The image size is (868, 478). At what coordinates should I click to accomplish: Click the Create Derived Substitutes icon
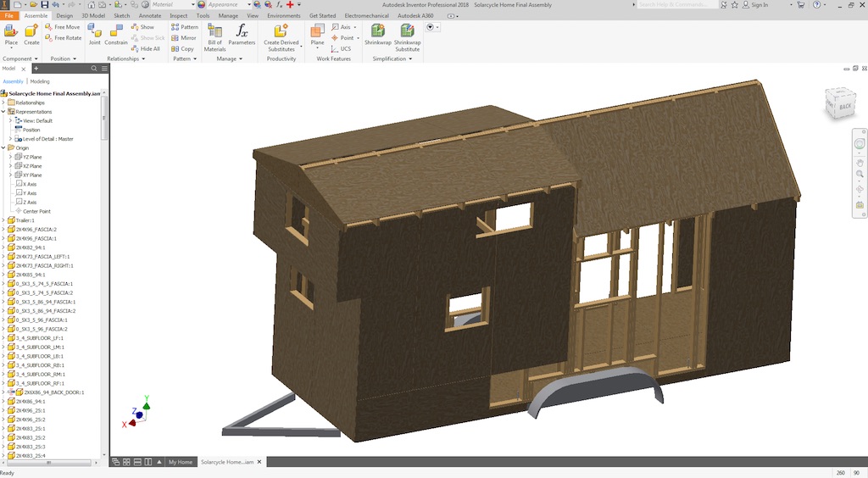(x=281, y=34)
